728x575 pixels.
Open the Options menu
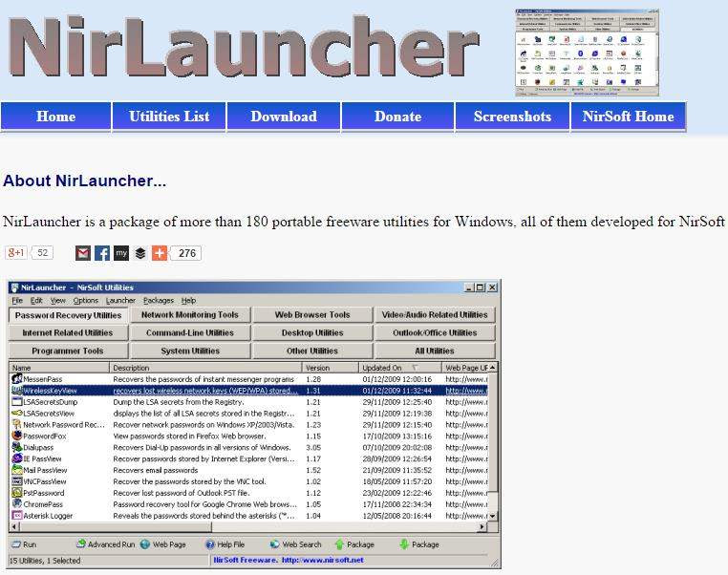coord(86,300)
